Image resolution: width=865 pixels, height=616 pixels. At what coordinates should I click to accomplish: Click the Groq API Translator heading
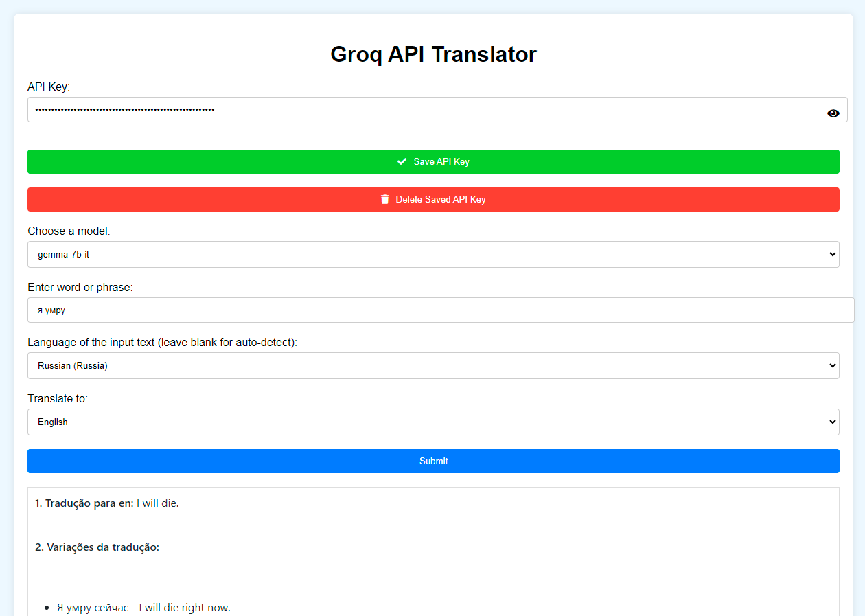coord(433,54)
